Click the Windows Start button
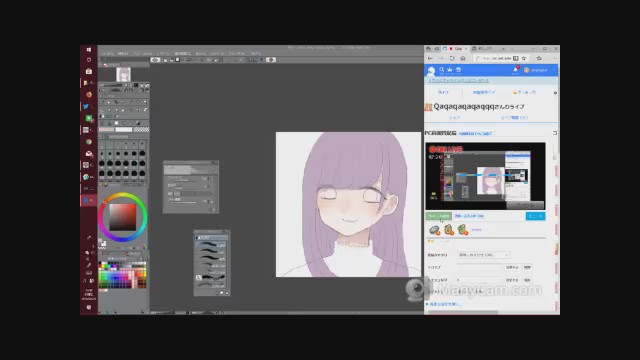 pos(89,49)
